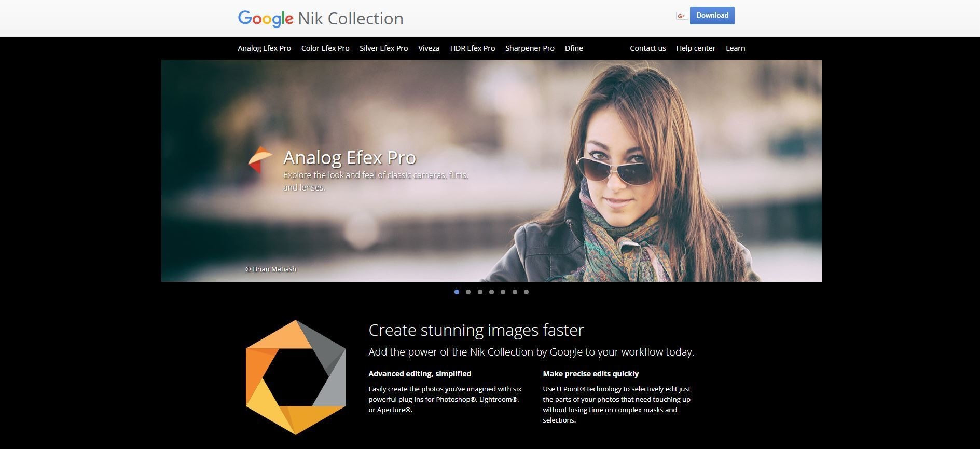The height and width of the screenshot is (449, 980).
Task: Select the second carousel dot
Action: (468, 292)
